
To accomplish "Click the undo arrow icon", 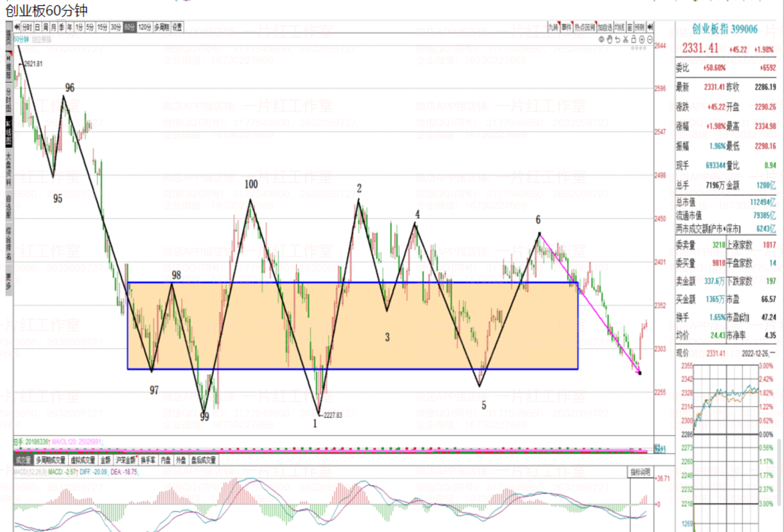I will click(617, 40).
